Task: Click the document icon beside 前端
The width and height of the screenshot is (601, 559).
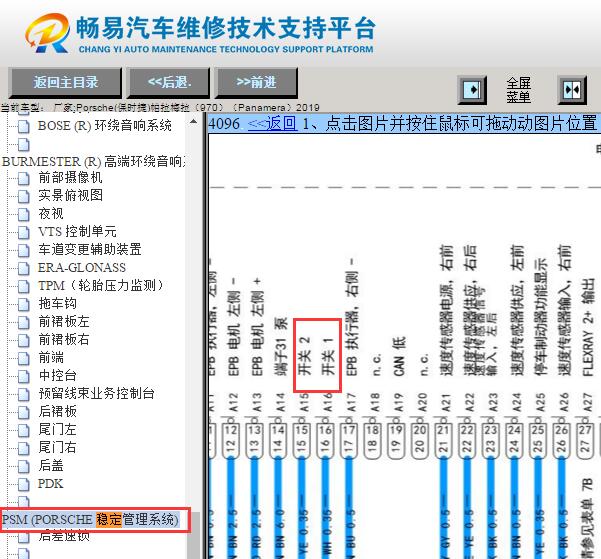Action: 23,358
